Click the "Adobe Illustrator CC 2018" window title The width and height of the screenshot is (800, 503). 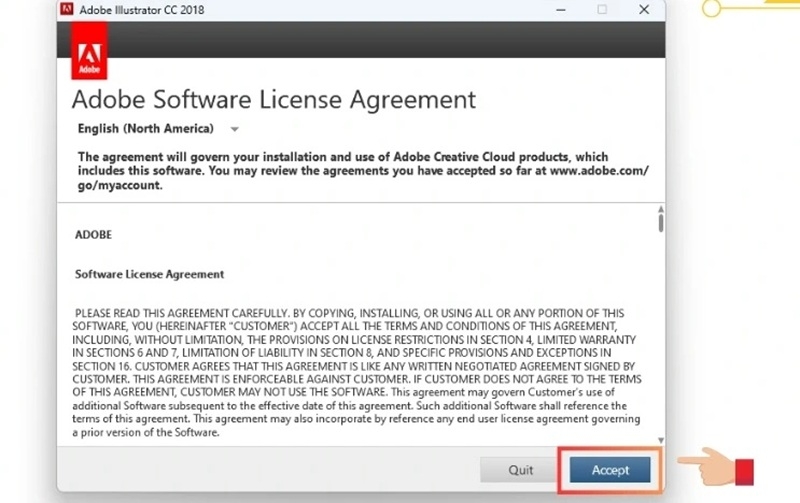click(142, 10)
